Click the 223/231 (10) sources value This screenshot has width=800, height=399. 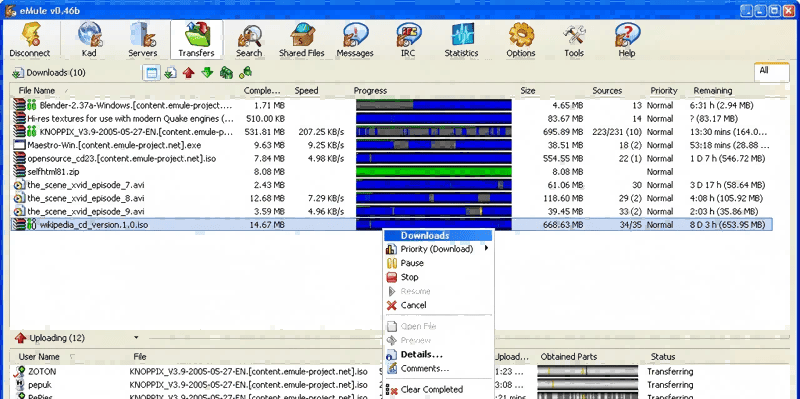coord(617,132)
